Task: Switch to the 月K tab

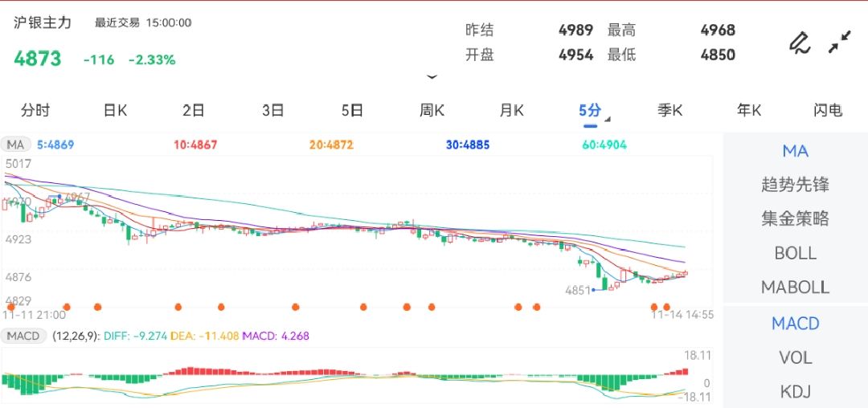Action: [511, 111]
